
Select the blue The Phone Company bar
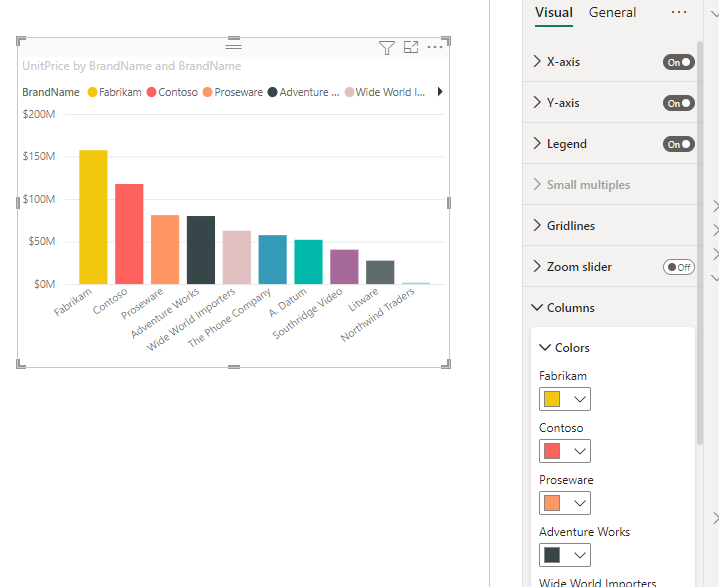tap(273, 260)
